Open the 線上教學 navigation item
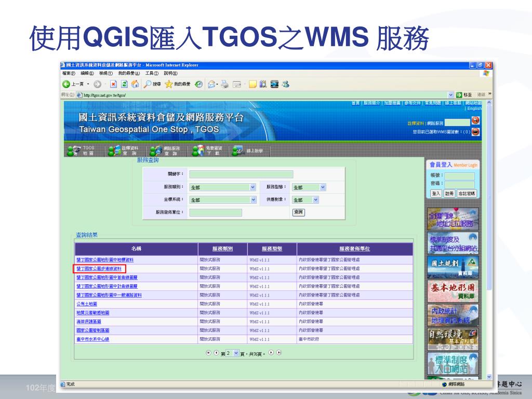 pos(248,150)
